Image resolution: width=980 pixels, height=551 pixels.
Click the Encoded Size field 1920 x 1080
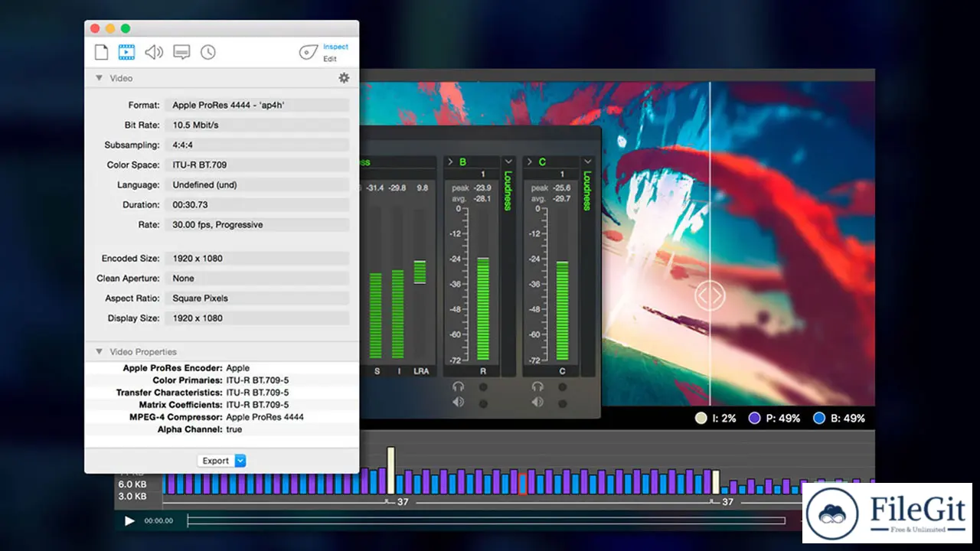coord(258,258)
